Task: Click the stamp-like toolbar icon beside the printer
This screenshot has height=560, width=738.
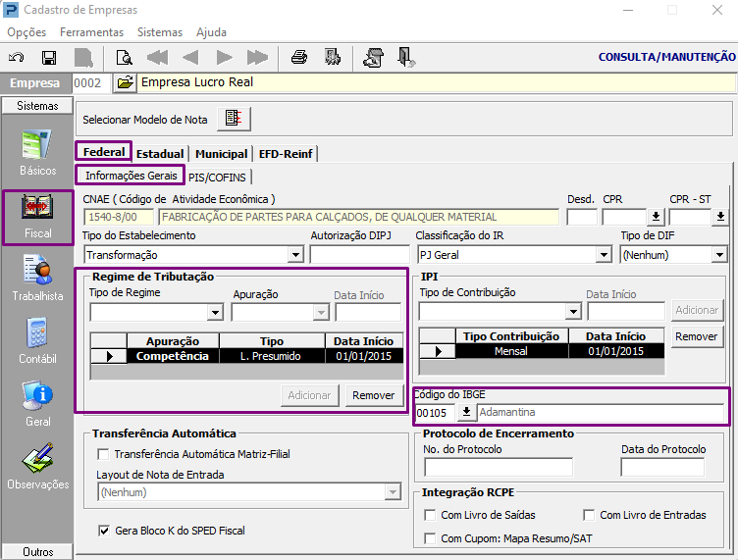Action: [x=333, y=57]
